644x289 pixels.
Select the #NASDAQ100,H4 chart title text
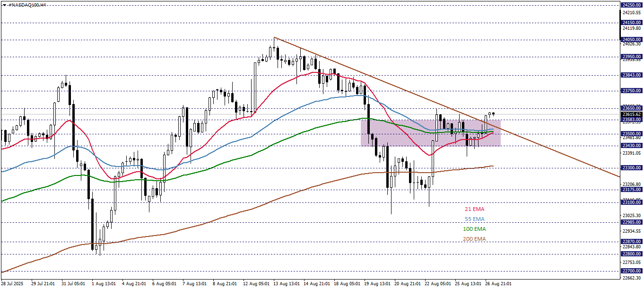point(27,4)
